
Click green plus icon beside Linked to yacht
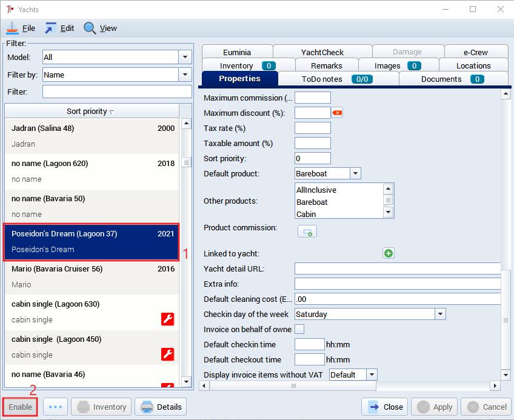tap(389, 253)
